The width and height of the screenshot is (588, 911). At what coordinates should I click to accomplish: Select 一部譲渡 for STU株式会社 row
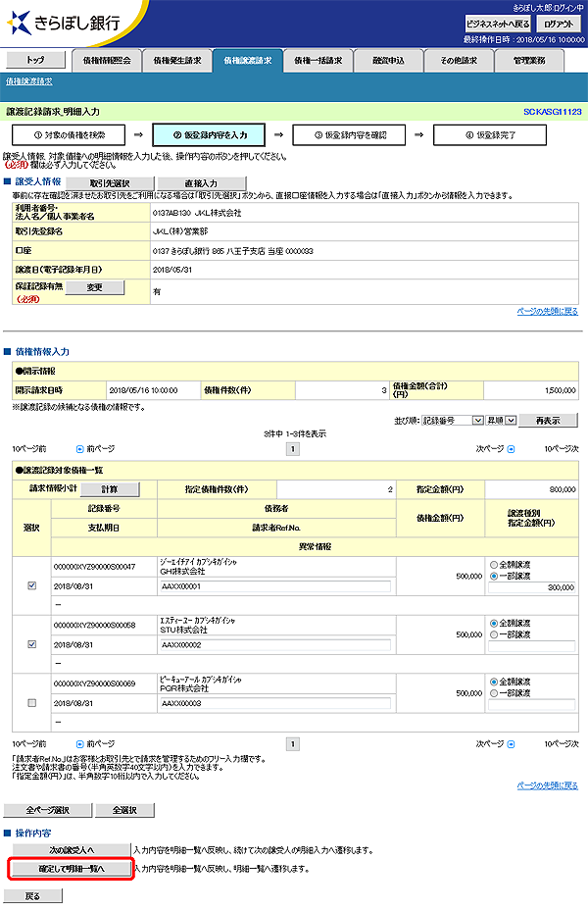494,635
